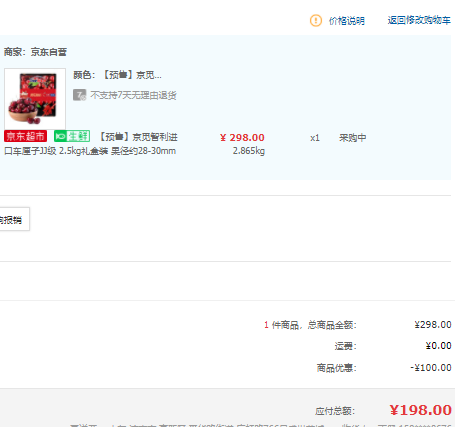
Task: Open 价格说明 price explanation
Action: click(347, 21)
